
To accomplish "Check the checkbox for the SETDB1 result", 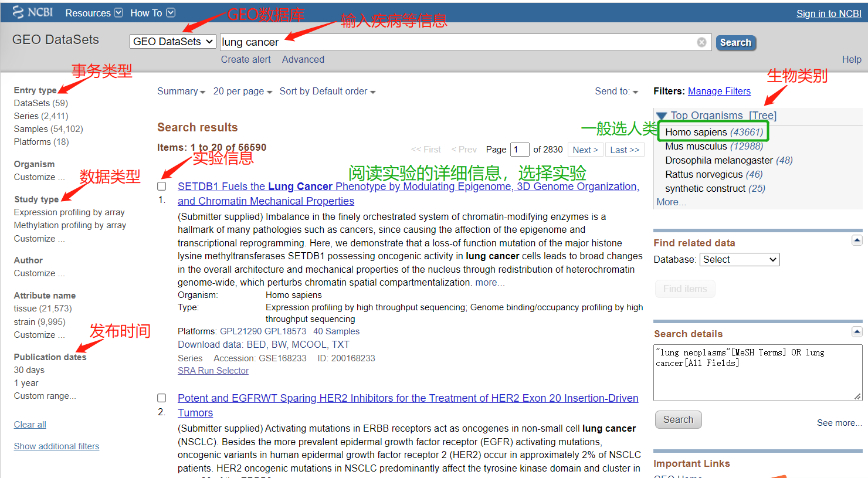I will point(161,185).
